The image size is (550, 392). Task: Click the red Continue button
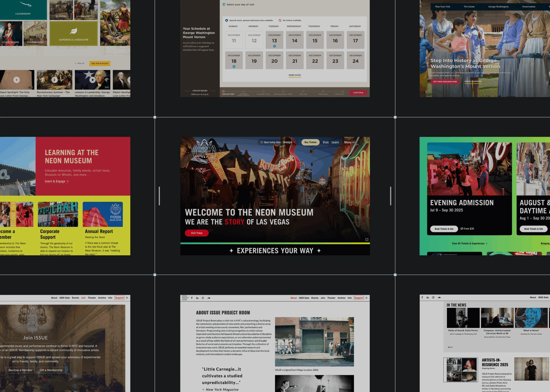[358, 92]
